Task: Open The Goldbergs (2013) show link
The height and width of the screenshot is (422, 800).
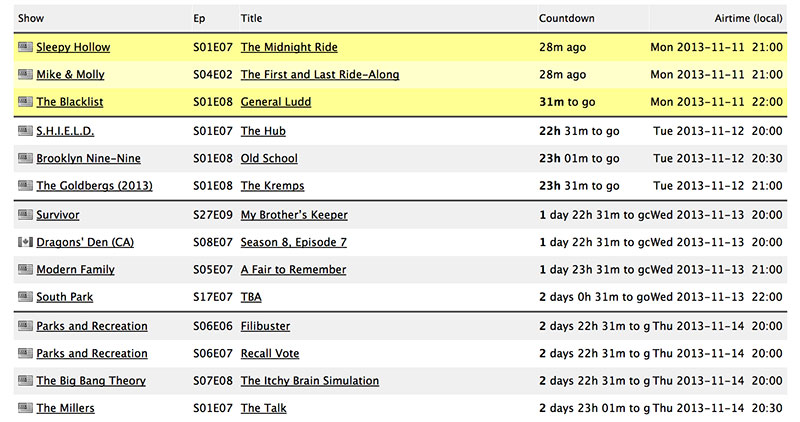Action: tap(94, 186)
